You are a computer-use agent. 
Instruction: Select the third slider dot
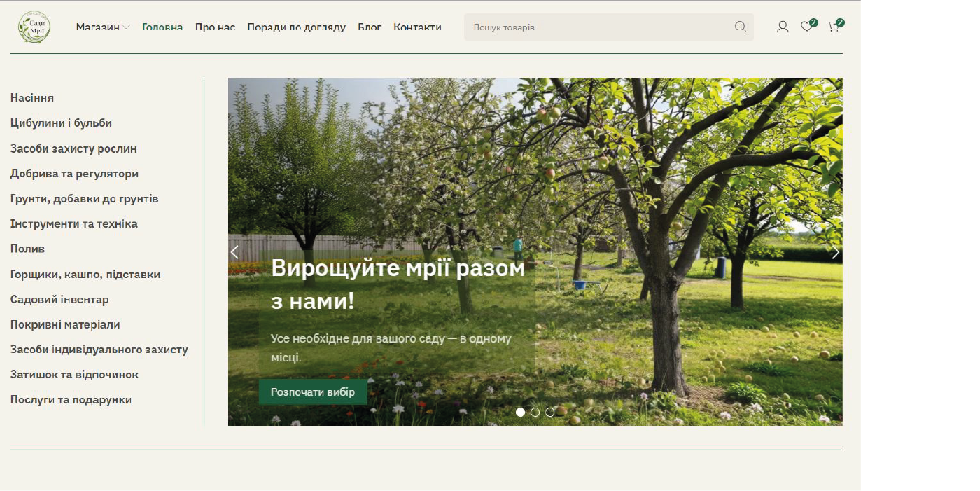[549, 412]
